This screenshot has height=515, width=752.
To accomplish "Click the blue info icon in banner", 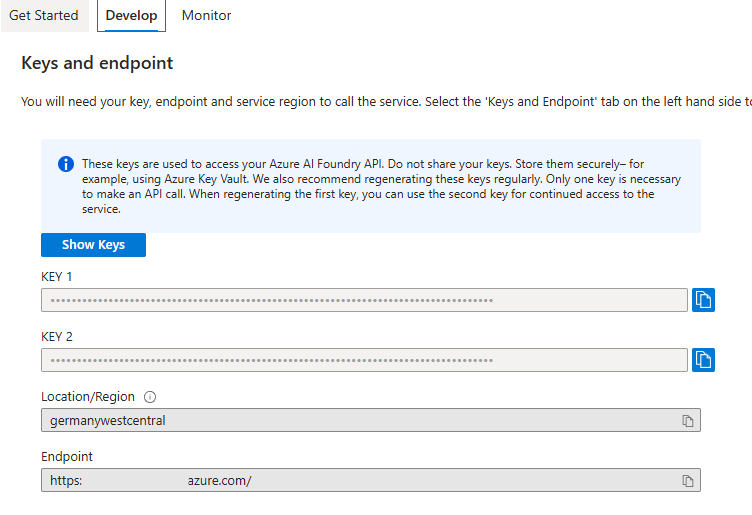I will pos(66,164).
